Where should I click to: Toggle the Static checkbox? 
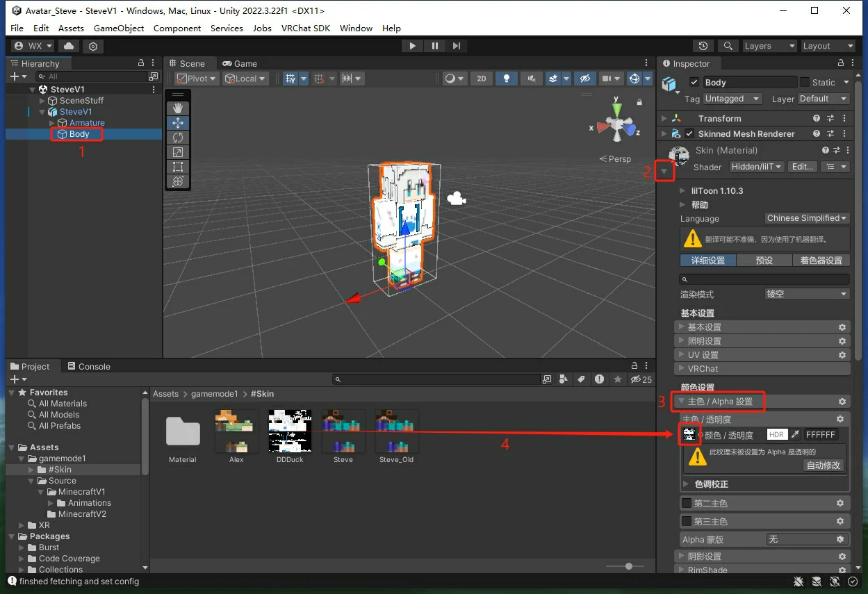pyautogui.click(x=805, y=82)
